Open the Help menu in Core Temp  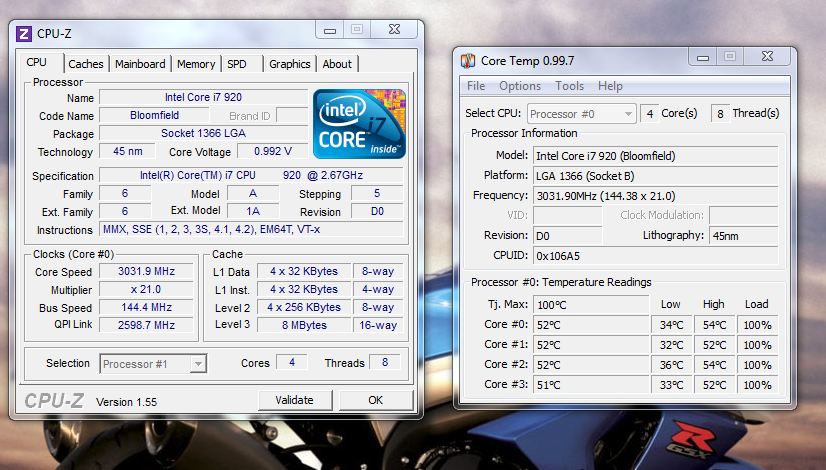610,86
